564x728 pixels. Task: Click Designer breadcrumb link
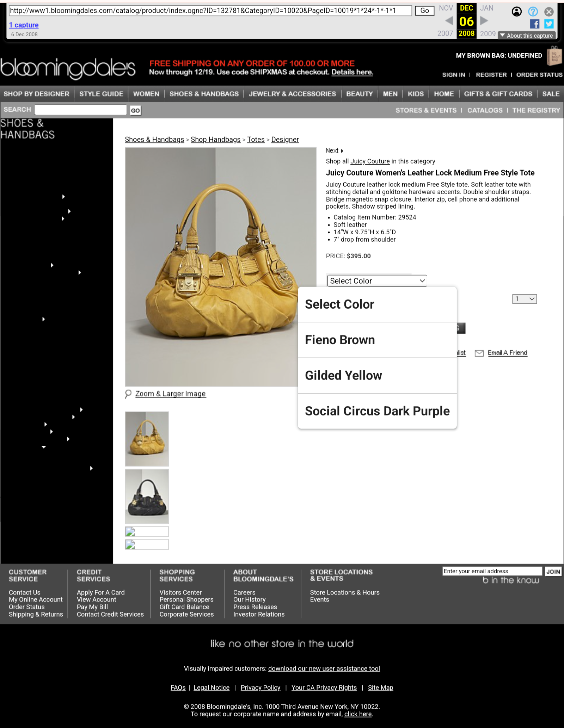click(285, 140)
